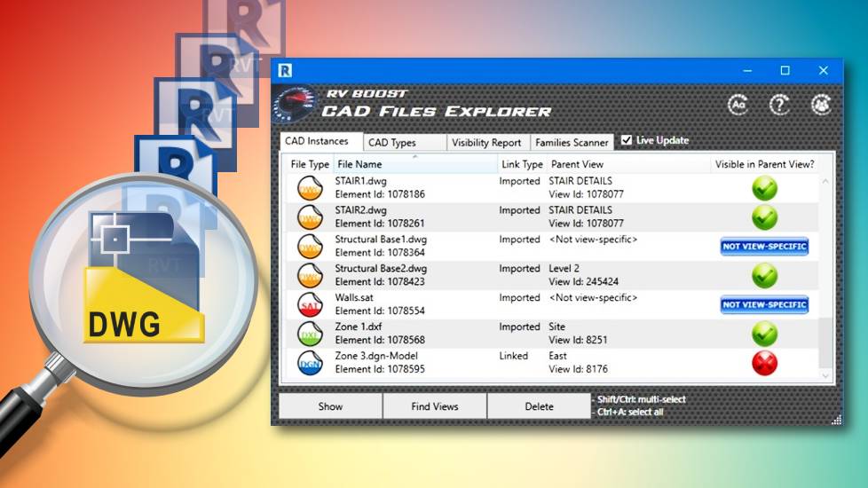Click the Aa language icon in header
This screenshot has width=868, height=488.
[x=738, y=104]
